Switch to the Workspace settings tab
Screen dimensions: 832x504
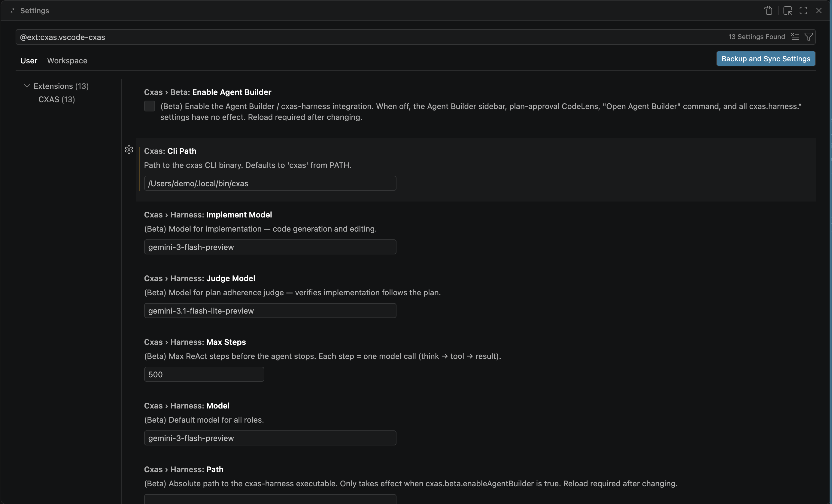click(x=67, y=60)
